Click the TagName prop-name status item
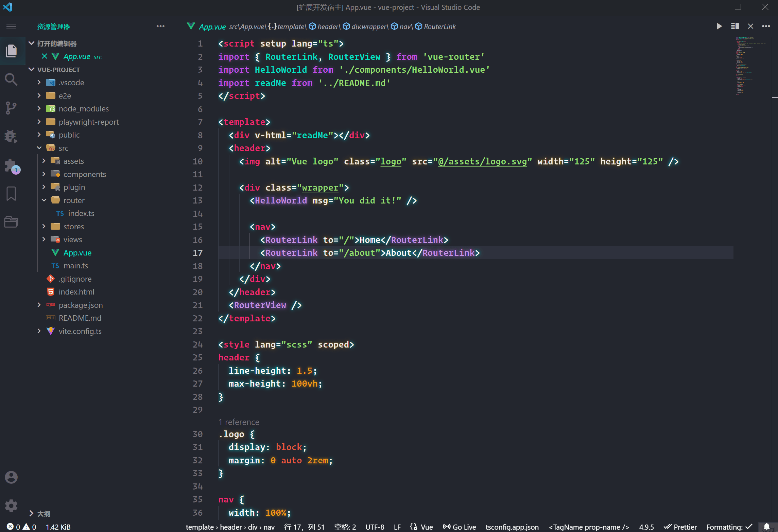 589,527
